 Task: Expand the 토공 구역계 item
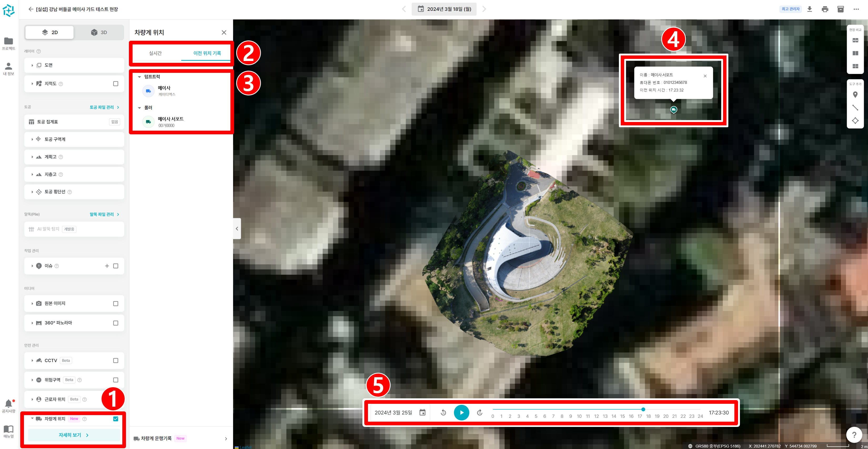(x=32, y=139)
